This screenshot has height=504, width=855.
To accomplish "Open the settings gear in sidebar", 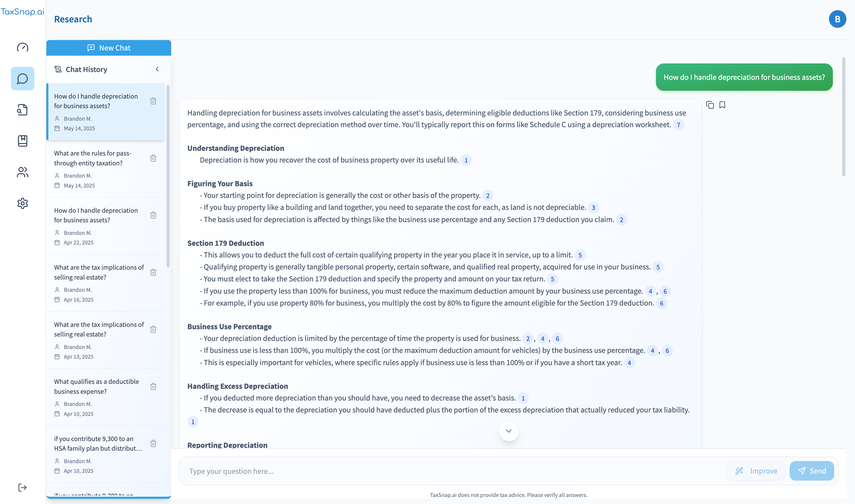I will [22, 203].
